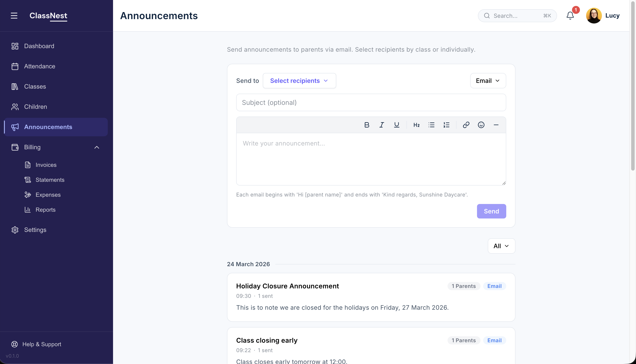
Task: Open the All filter dropdown
Action: click(x=501, y=246)
